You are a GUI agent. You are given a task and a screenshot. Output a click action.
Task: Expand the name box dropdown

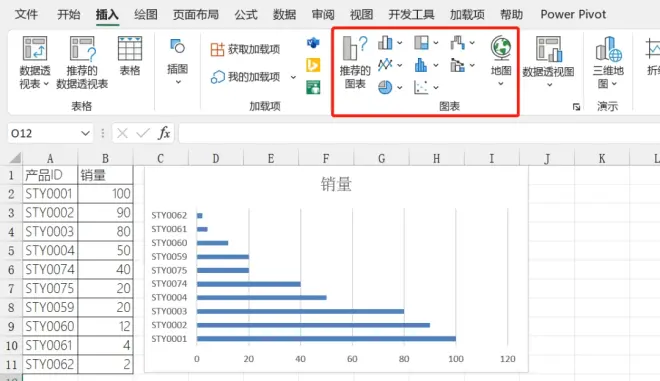[x=85, y=133]
